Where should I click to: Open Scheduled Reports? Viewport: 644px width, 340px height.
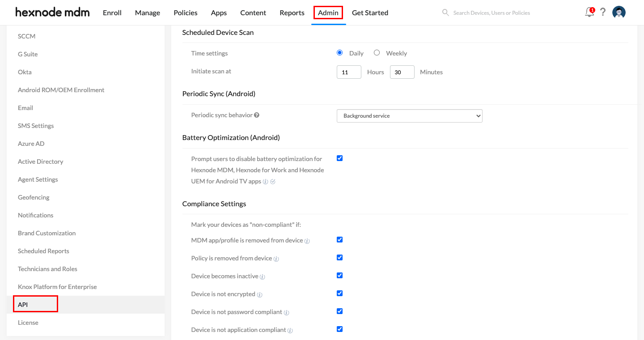click(43, 251)
